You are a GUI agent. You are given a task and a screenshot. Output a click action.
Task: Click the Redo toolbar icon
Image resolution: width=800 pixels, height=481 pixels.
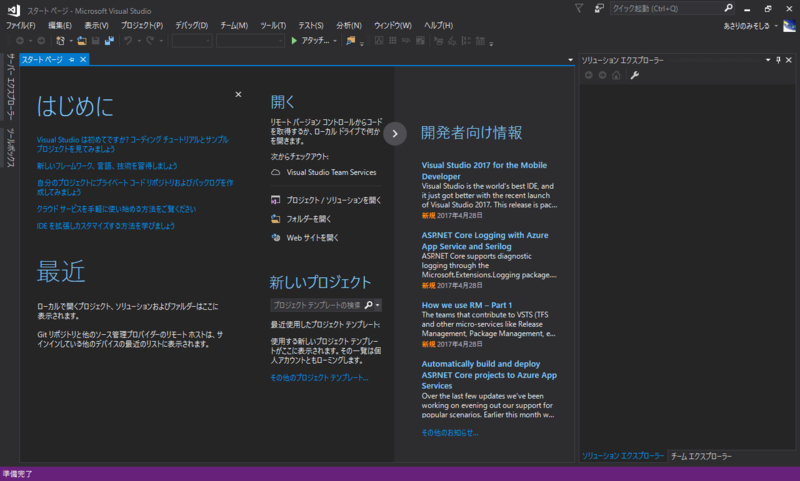click(149, 40)
